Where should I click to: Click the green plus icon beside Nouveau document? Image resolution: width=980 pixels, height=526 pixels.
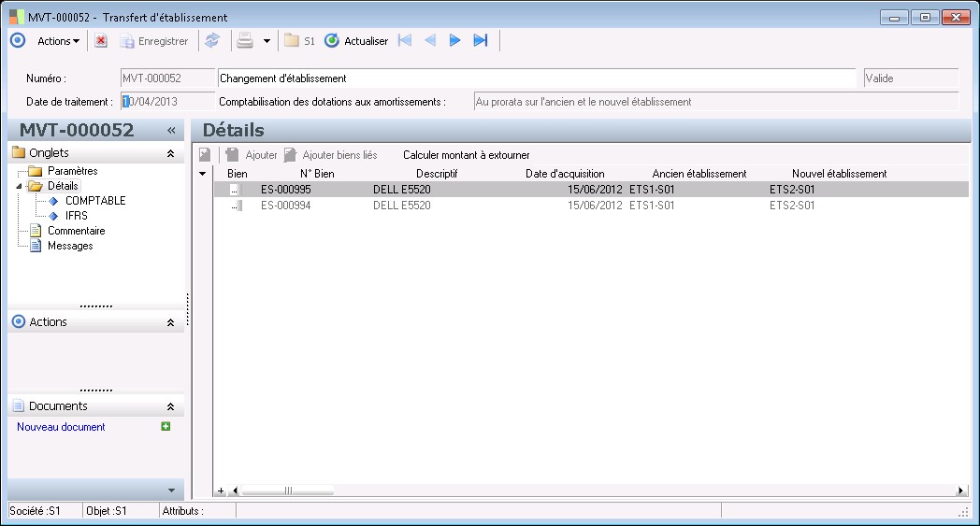[x=166, y=427]
